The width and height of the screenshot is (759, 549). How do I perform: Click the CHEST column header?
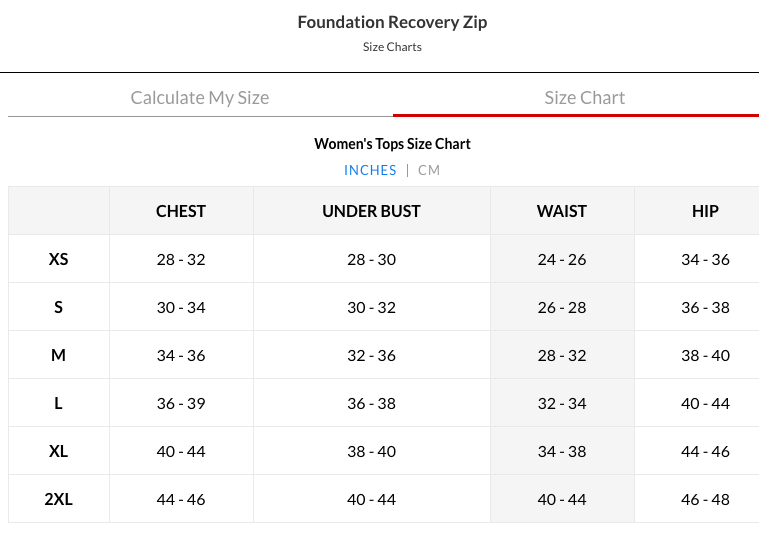click(x=181, y=211)
